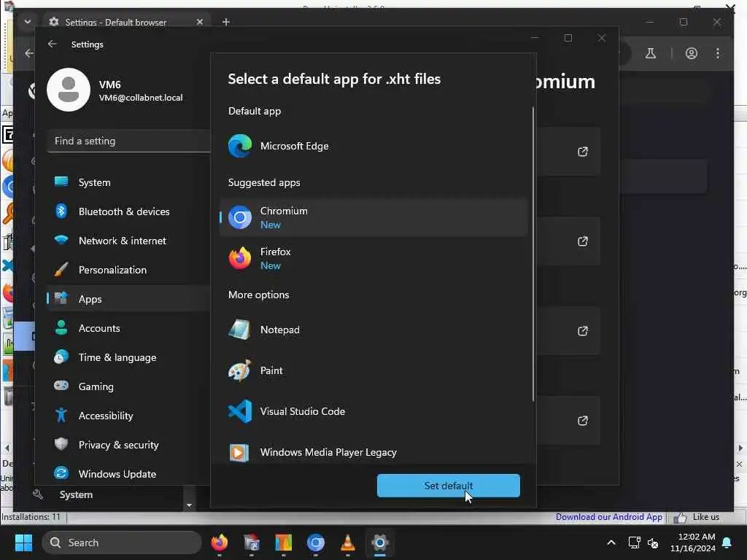747x560 pixels.
Task: Go back with Settings back arrow
Action: [53, 44]
